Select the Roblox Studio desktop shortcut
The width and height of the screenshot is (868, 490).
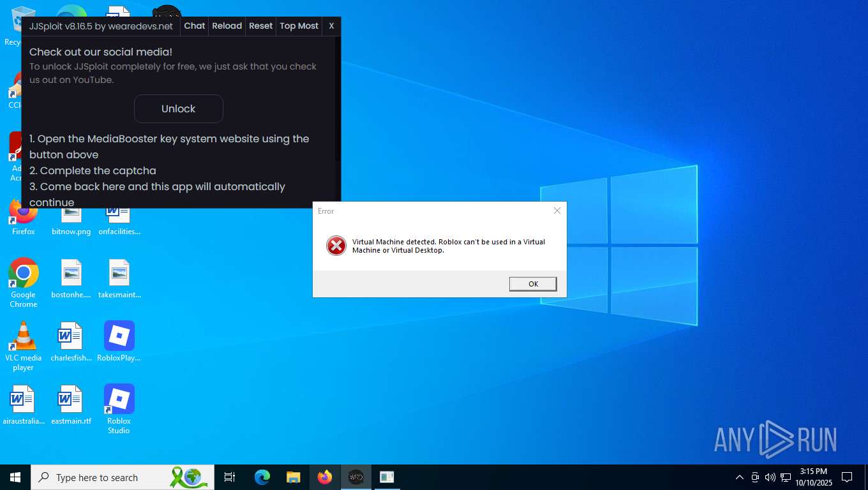(119, 409)
